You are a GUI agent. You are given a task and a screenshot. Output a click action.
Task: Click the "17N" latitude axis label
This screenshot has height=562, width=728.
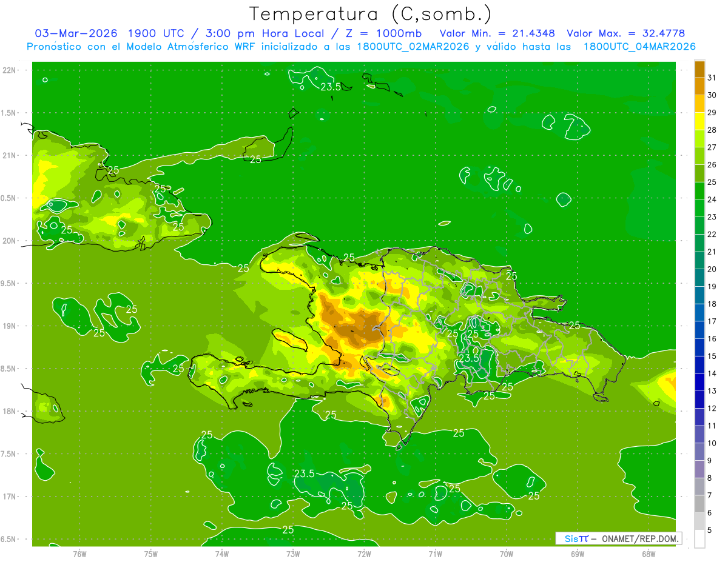click(10, 497)
